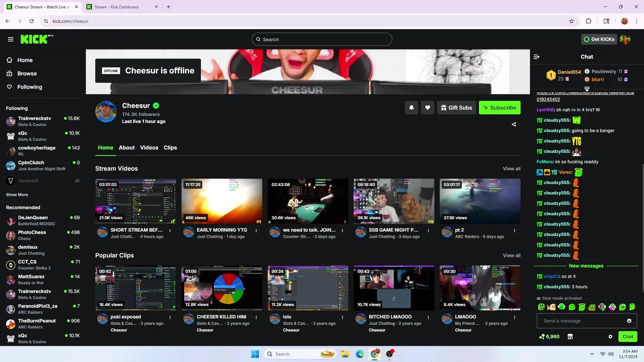Open PhotoChess recommended channel
644x362 pixels.
click(x=43, y=235)
